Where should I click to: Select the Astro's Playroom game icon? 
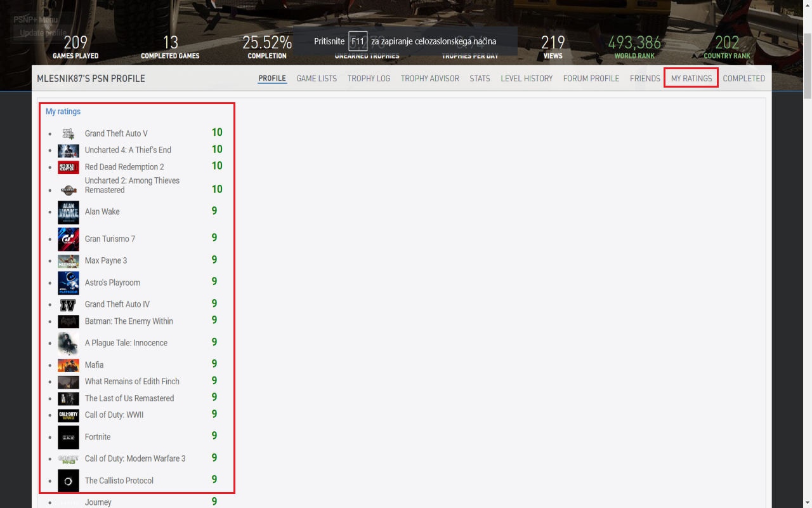(x=69, y=283)
